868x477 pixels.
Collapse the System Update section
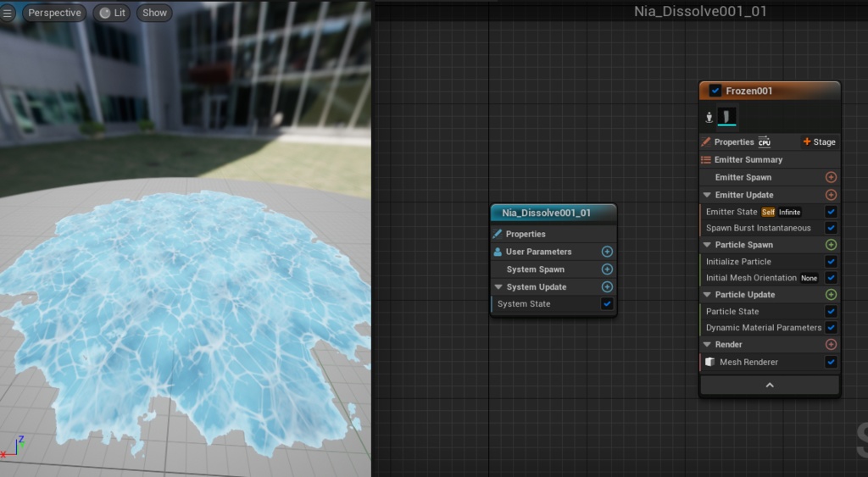pos(498,287)
